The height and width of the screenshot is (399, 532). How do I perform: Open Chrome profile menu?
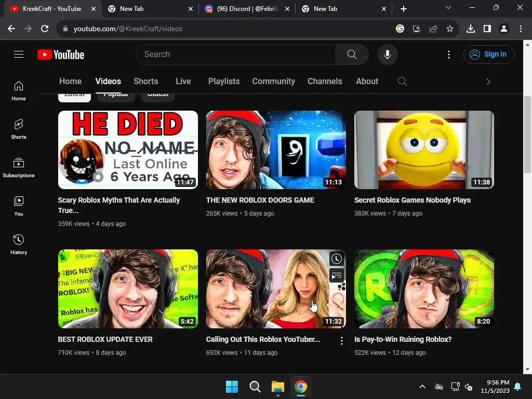[x=504, y=29]
